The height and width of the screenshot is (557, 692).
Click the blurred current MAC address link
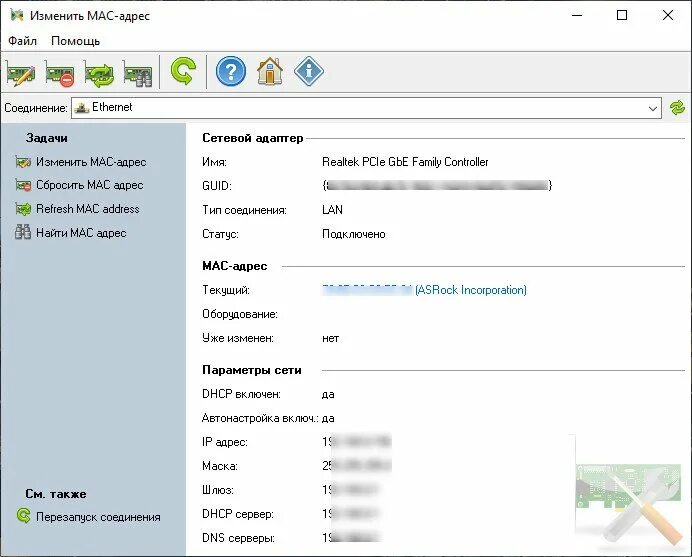click(x=367, y=290)
